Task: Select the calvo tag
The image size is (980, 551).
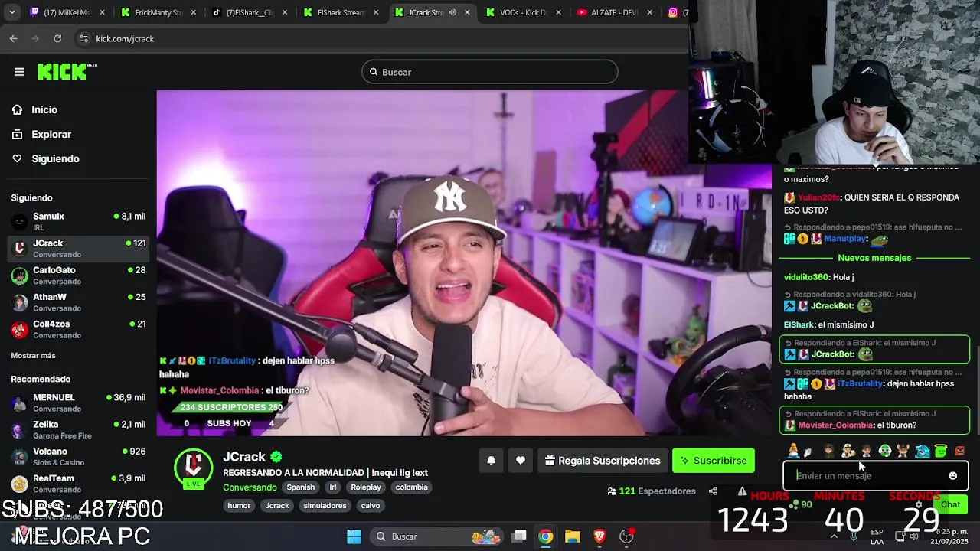Action: click(371, 506)
